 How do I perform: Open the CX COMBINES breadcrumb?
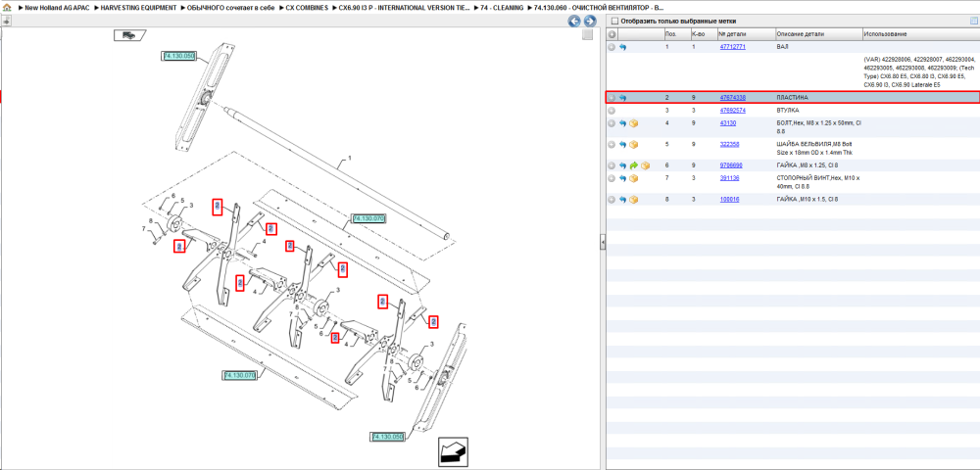click(x=306, y=8)
